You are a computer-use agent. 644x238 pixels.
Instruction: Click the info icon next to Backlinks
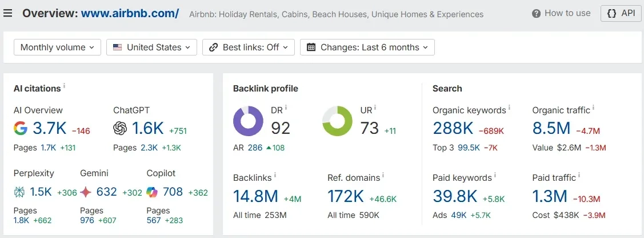tap(275, 176)
